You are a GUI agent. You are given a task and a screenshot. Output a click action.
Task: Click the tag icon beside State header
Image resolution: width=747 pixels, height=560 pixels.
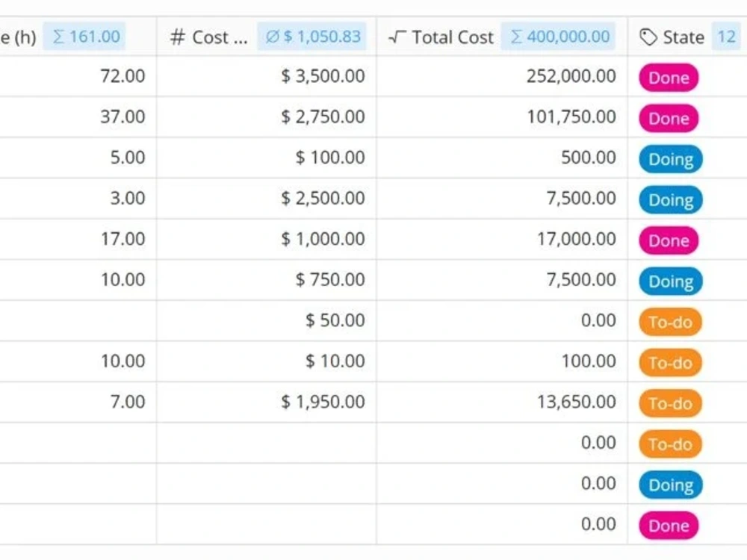coord(648,37)
